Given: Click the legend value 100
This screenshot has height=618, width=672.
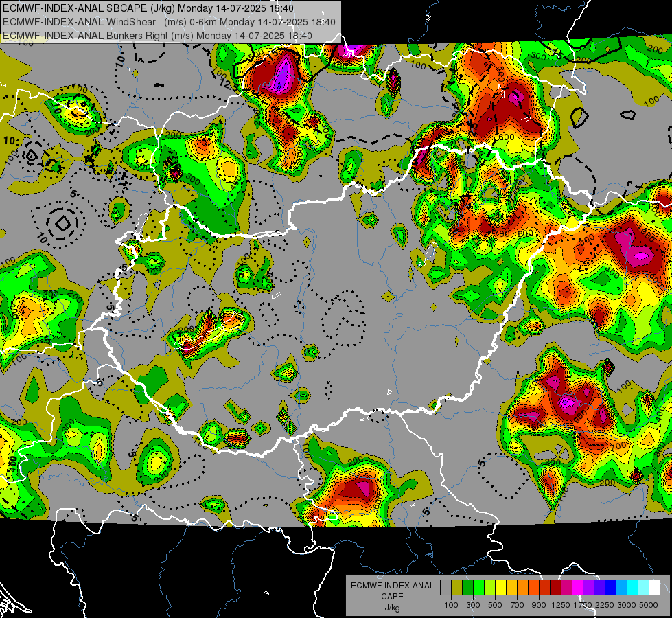Looking at the screenshot, I should tap(451, 605).
